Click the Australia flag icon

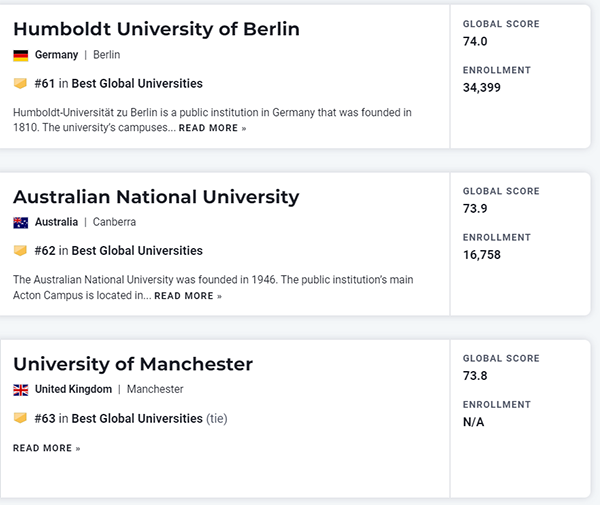(x=20, y=222)
